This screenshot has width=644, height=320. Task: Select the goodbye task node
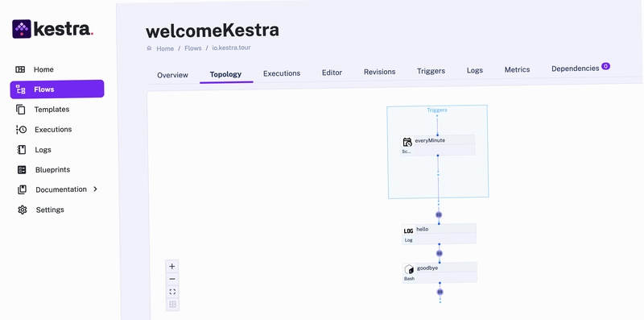(x=440, y=272)
